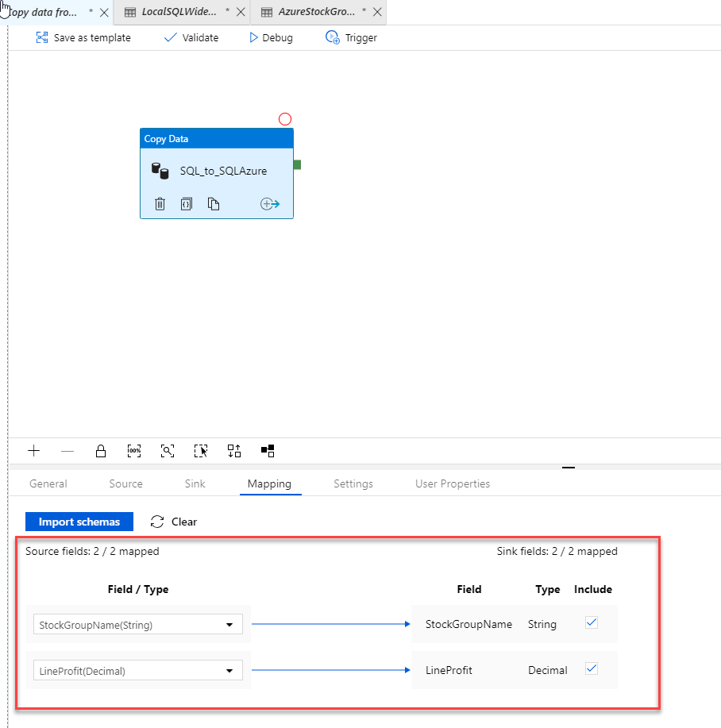This screenshot has height=728, width=721.
Task: Select the SQL_to_SQLAzure activity name
Action: point(223,171)
